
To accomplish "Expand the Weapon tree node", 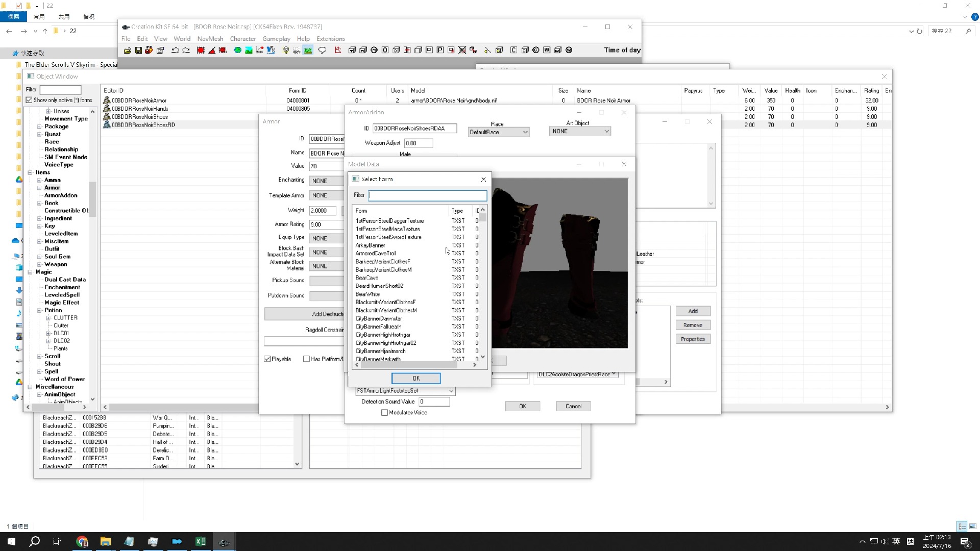I will 39,264.
